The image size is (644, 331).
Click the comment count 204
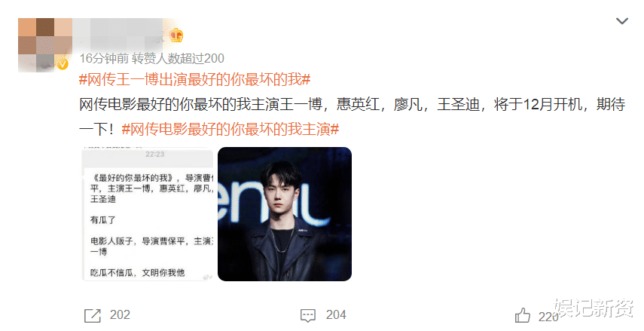click(336, 315)
